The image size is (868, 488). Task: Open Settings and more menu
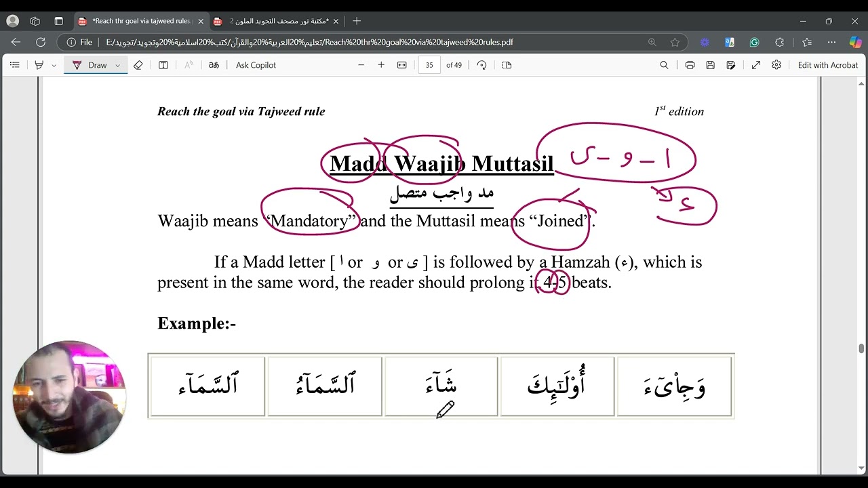[x=831, y=42]
